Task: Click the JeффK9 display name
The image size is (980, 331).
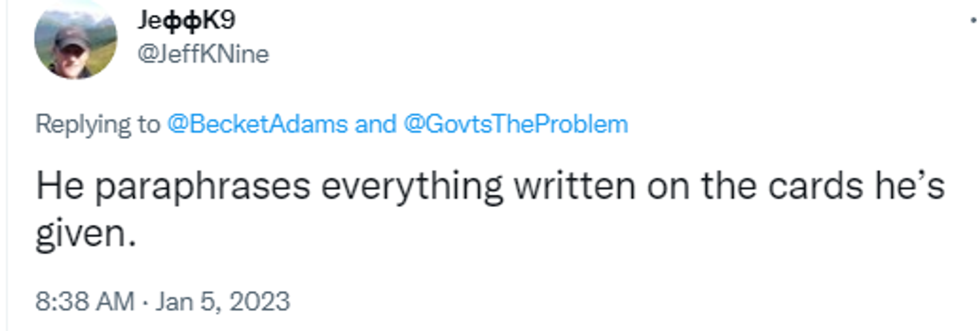Action: [186, 20]
